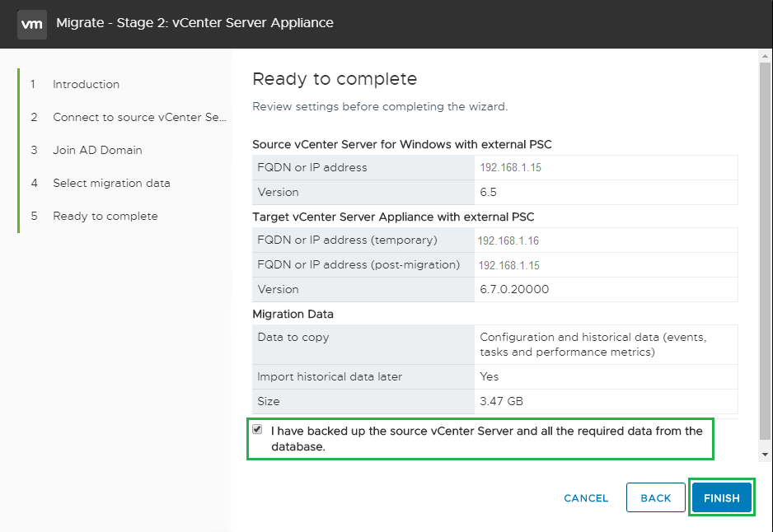Jump to Select migration data step
The image size is (773, 532).
tap(111, 183)
